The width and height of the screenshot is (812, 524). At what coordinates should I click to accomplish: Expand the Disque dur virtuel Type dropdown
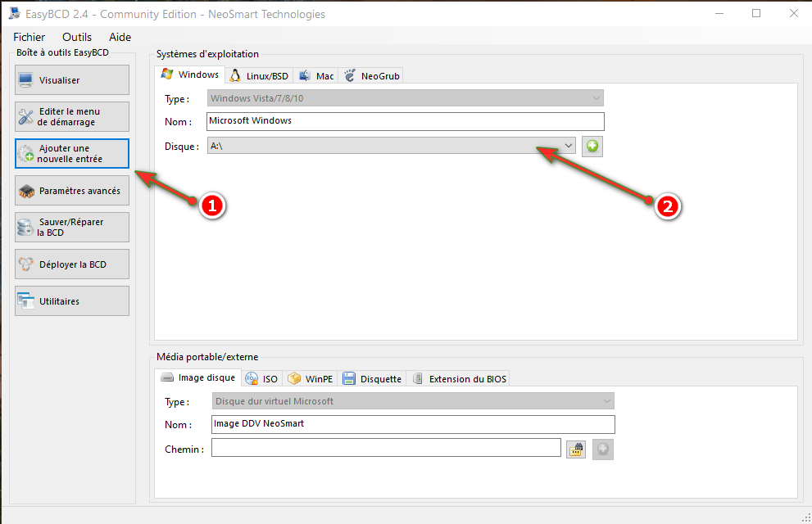coord(606,402)
